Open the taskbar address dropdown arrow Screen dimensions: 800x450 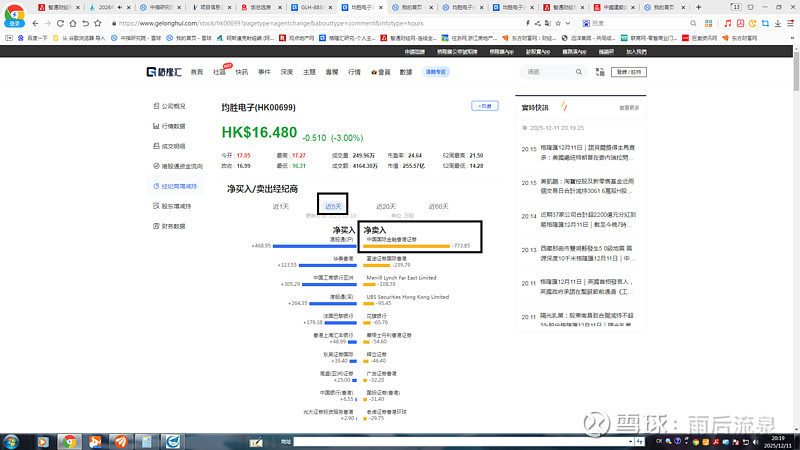pyautogui.click(x=631, y=441)
